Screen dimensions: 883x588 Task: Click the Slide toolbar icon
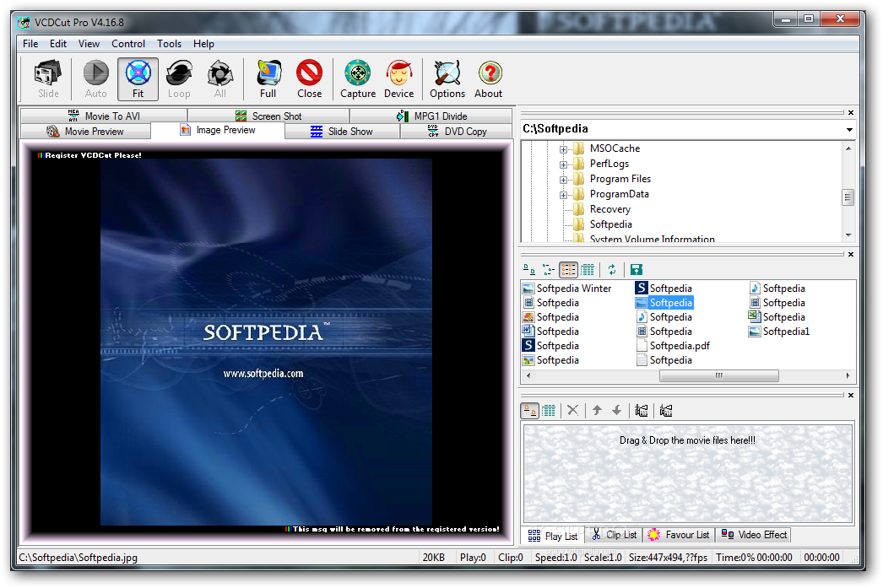(48, 79)
